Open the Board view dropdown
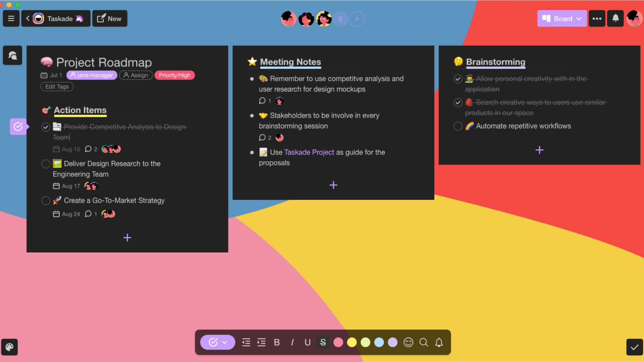644x362 pixels. [x=562, y=18]
